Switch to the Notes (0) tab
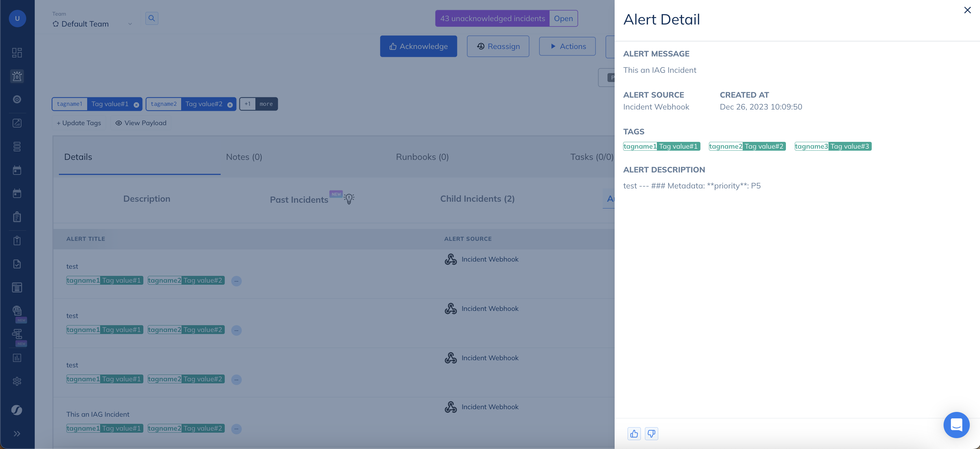The width and height of the screenshot is (980, 449). tap(244, 156)
